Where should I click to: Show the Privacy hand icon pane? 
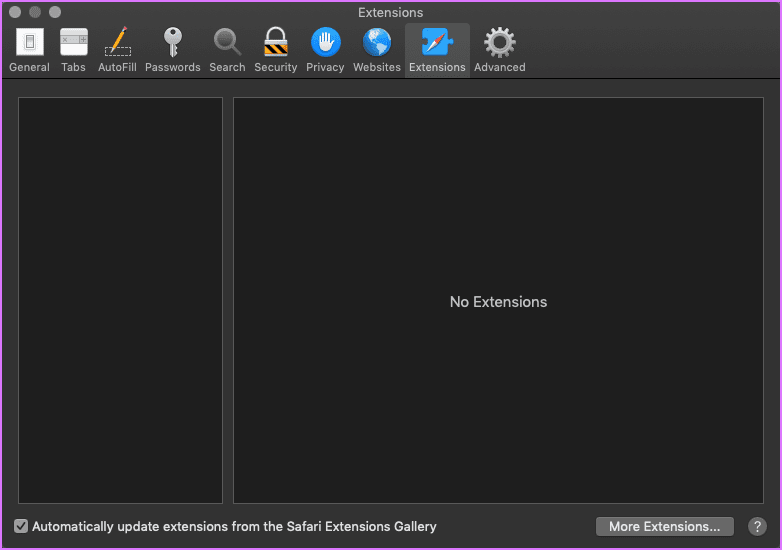click(x=325, y=50)
